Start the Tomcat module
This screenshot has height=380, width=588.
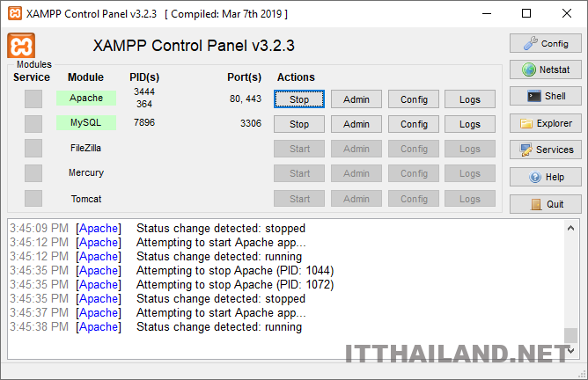click(x=299, y=199)
